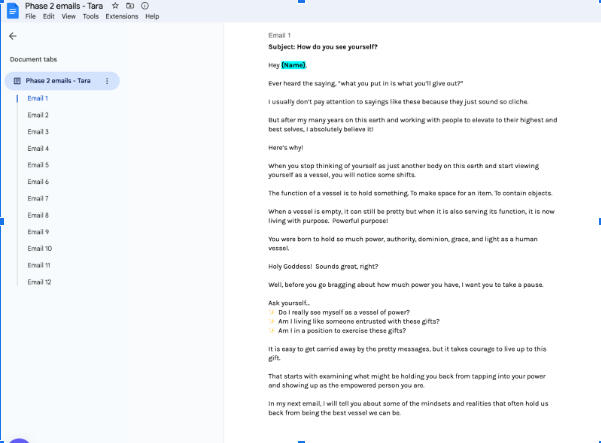Open the Edit menu
This screenshot has width=601, height=443.
click(x=49, y=17)
